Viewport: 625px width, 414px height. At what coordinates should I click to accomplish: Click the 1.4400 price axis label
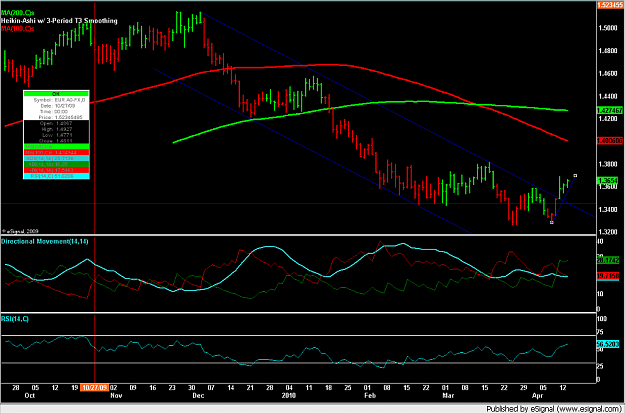609,96
